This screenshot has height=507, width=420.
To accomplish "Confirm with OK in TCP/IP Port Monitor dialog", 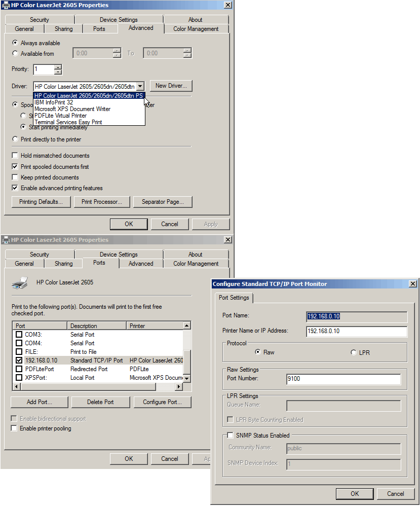I will click(355, 494).
